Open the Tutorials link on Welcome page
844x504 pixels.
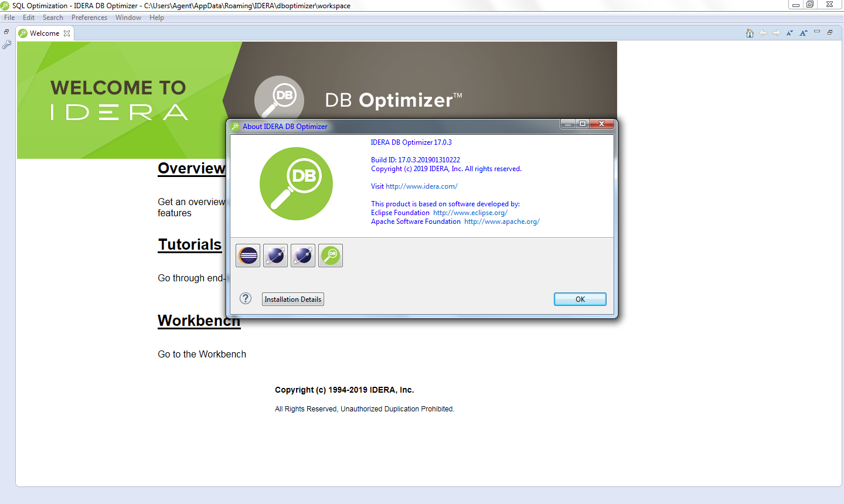point(190,244)
